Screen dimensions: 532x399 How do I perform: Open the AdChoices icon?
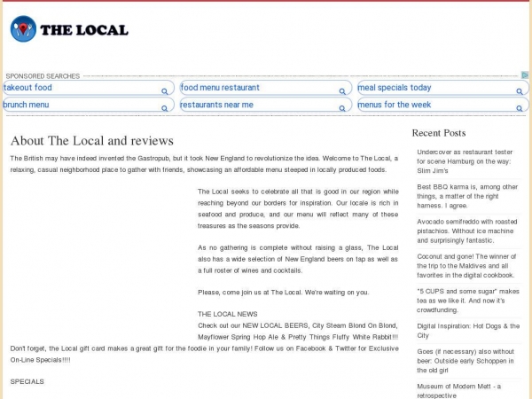525,75
